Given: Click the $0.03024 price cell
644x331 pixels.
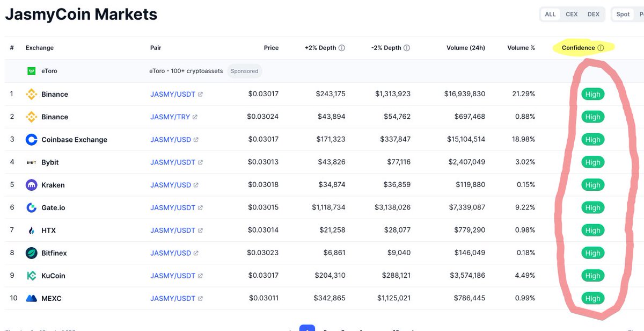Looking at the screenshot, I should 263,117.
